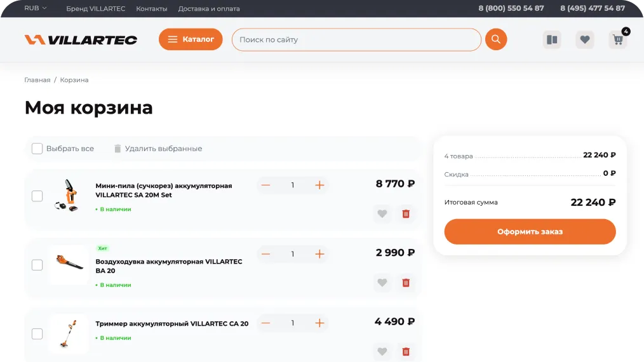Go to Контакты page
Image resolution: width=644 pixels, height=362 pixels.
click(x=152, y=9)
